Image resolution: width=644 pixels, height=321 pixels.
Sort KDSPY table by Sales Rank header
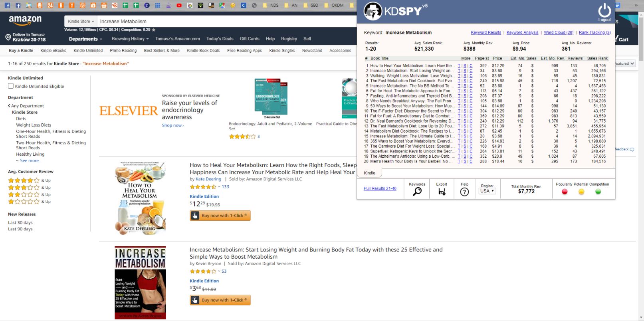(x=597, y=58)
